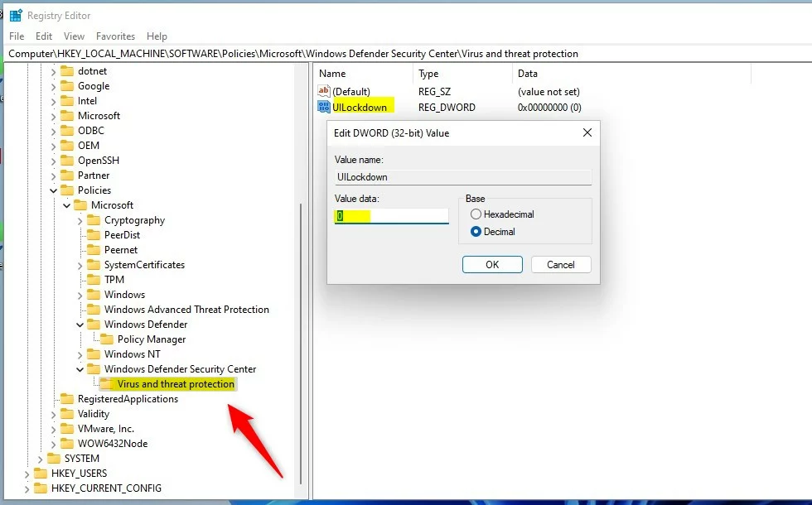The image size is (812, 505).
Task: Click the TPM folder icon
Action: (x=94, y=280)
